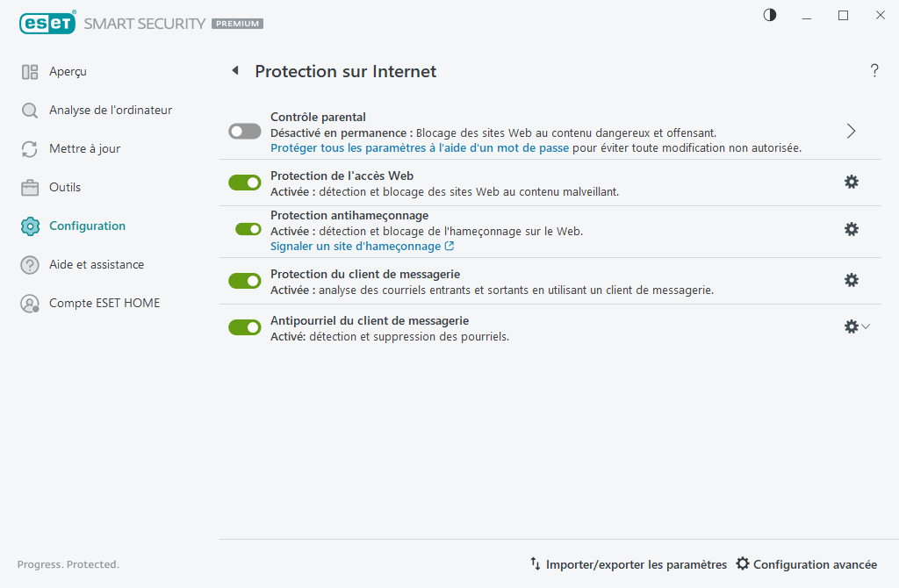The width and height of the screenshot is (899, 588).
Task: Open Contrôle parental details with the chevron
Action: point(850,130)
